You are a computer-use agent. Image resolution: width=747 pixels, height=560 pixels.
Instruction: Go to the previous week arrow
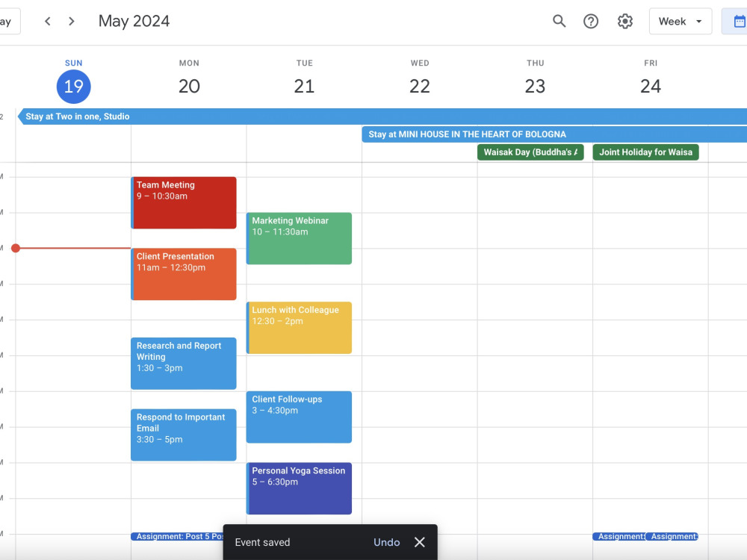47,21
